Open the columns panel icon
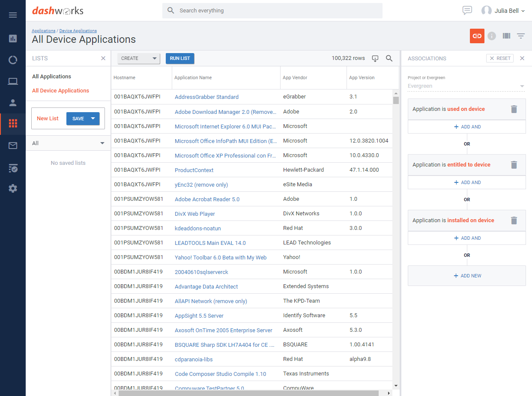532x396 pixels. tap(506, 36)
